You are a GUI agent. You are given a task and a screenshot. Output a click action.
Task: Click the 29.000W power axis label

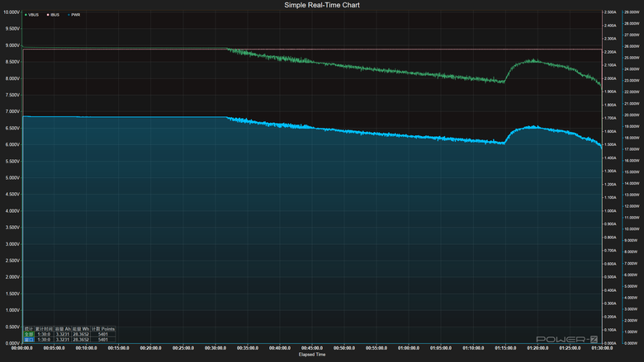coord(632,12)
